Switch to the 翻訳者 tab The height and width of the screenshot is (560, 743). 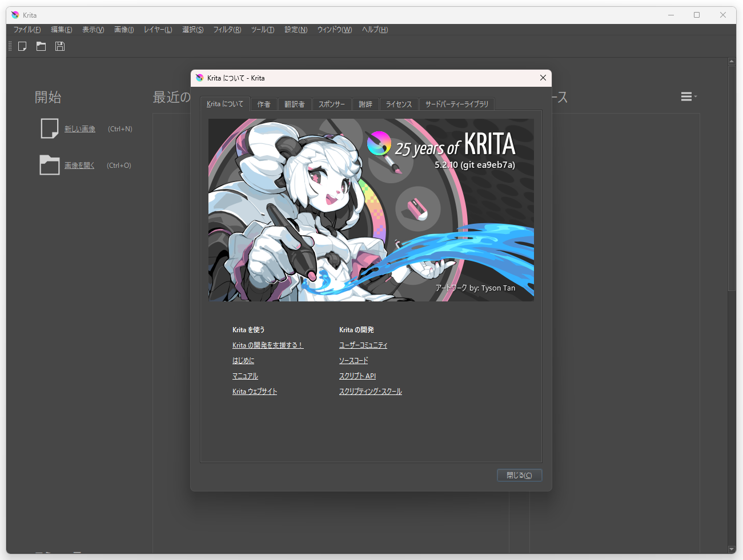click(x=295, y=104)
